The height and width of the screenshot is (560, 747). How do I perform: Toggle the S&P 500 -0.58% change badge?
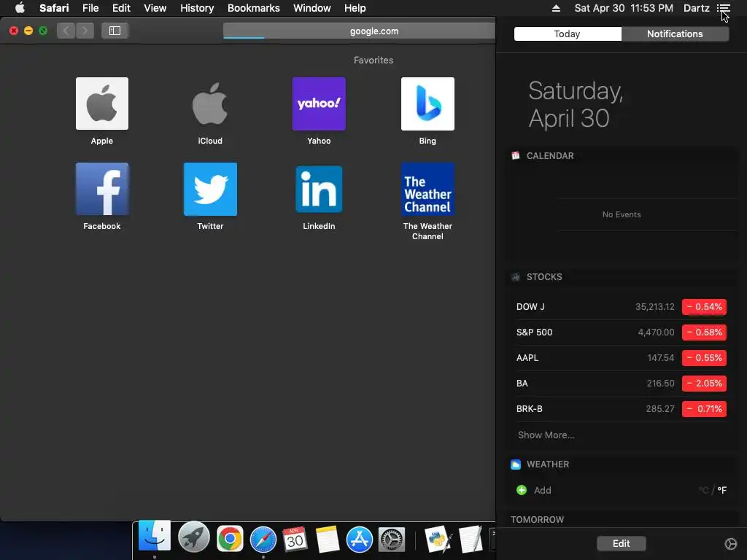click(x=704, y=332)
